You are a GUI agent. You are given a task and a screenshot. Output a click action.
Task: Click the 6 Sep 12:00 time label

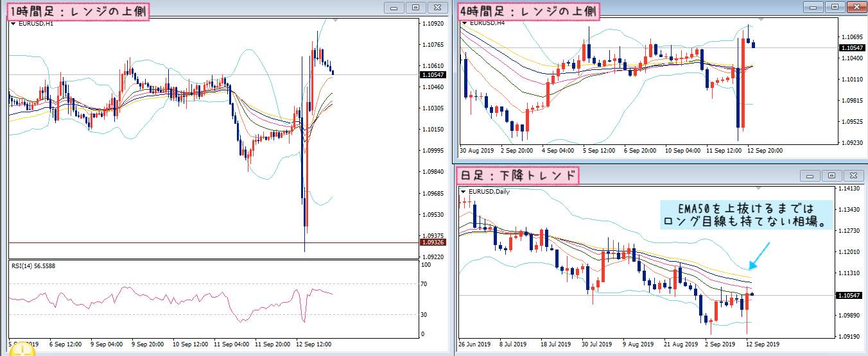65,344
